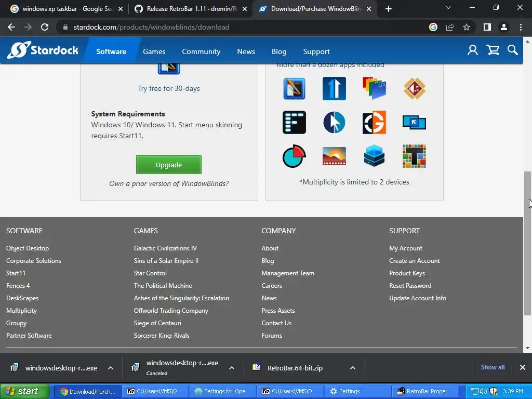Click the Stardock site search magnifier
The height and width of the screenshot is (399, 532).
coord(513,50)
